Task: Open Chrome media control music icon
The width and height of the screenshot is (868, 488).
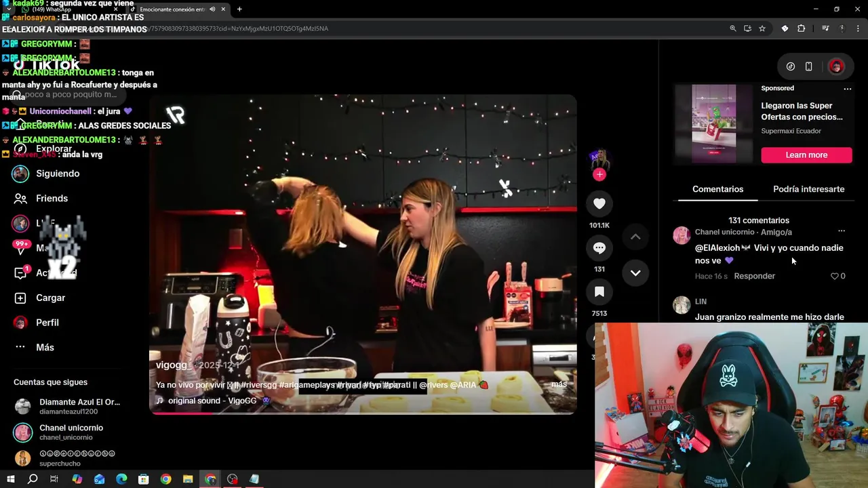Action: click(825, 28)
